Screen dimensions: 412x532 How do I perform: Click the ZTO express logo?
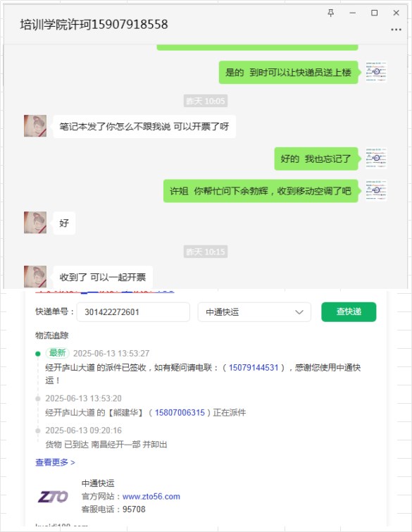pyautogui.click(x=53, y=497)
